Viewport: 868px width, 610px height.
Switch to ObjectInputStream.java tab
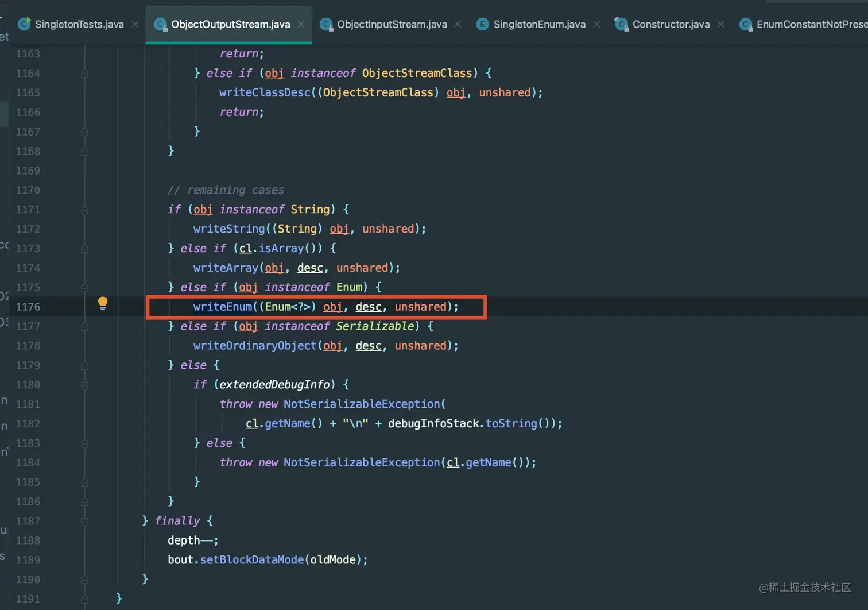pyautogui.click(x=392, y=24)
